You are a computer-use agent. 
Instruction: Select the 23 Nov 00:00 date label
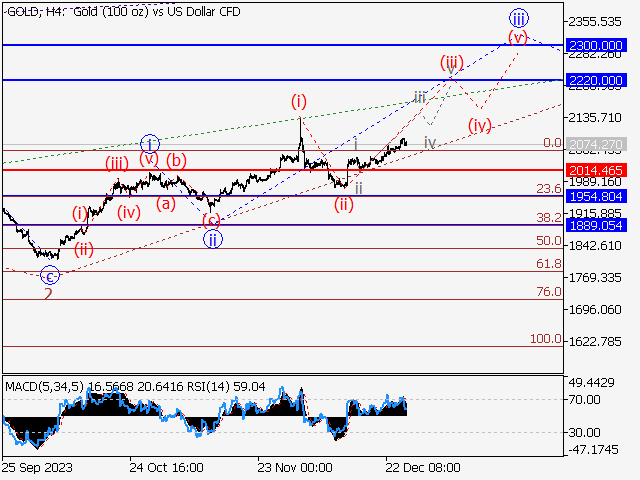point(295,467)
